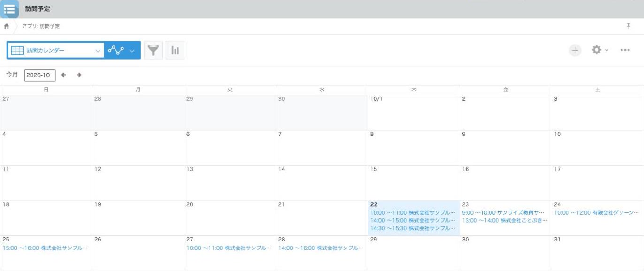Add a new record with plus icon
Screen dimensions: 644x271
(x=575, y=50)
